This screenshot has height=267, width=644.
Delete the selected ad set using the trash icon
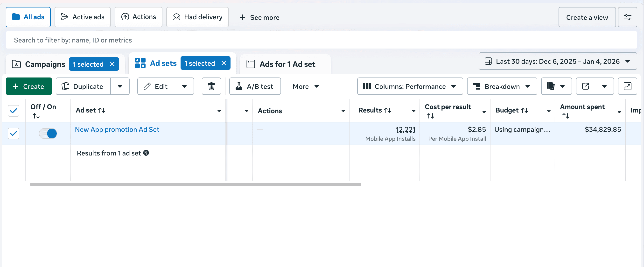pyautogui.click(x=211, y=86)
